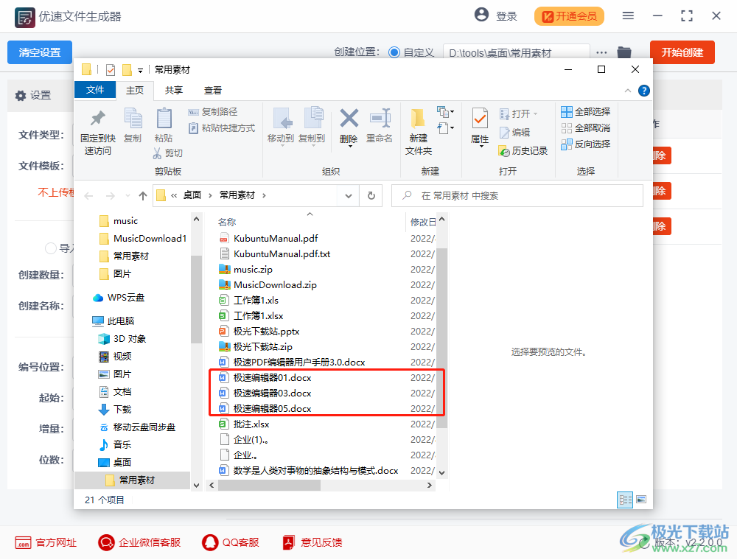
Task: Select the 自定义 radio button
Action: 394,52
